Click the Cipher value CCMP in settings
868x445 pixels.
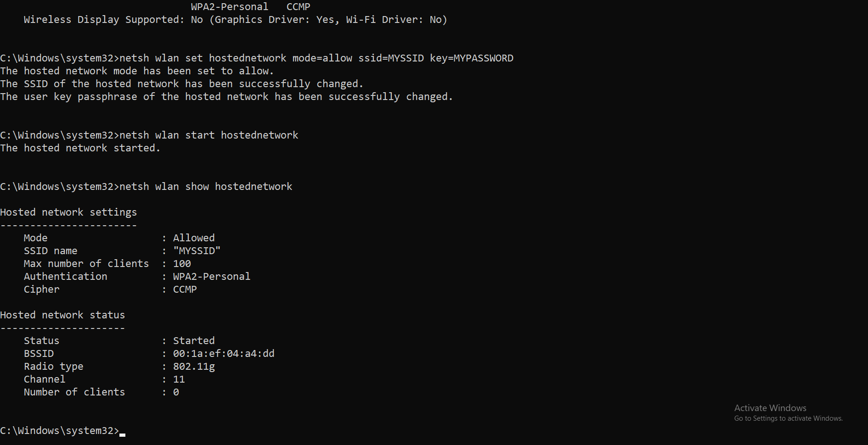click(x=185, y=289)
